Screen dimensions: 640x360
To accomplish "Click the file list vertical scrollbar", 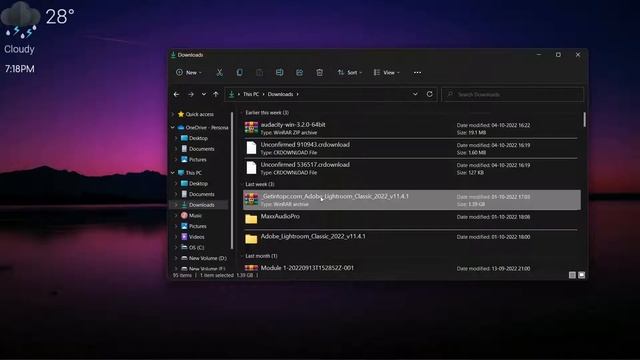I will tap(584, 120).
